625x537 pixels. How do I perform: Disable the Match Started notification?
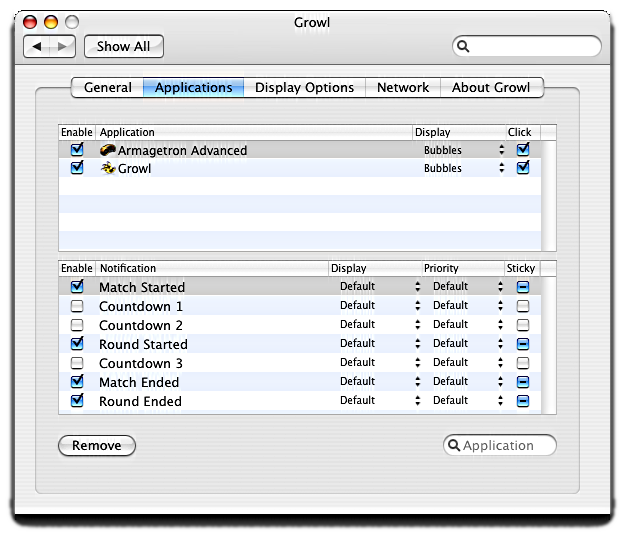pos(77,287)
